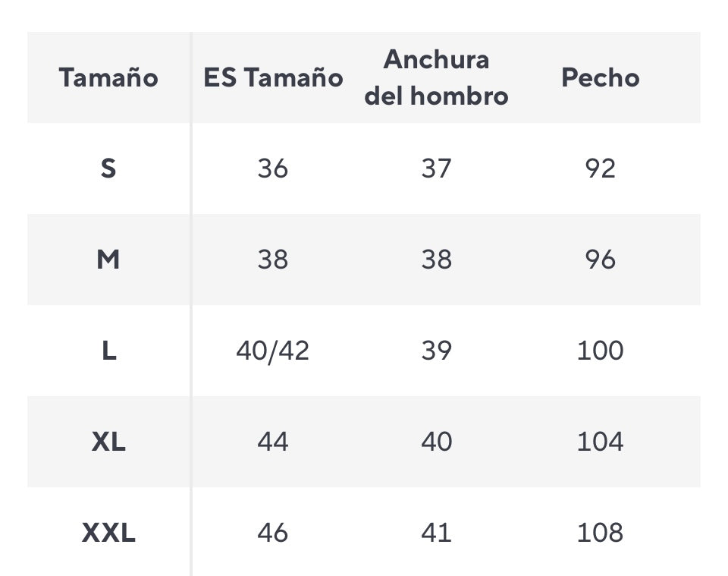Select ES size 44 for XL
728x576 pixels.
273,442
